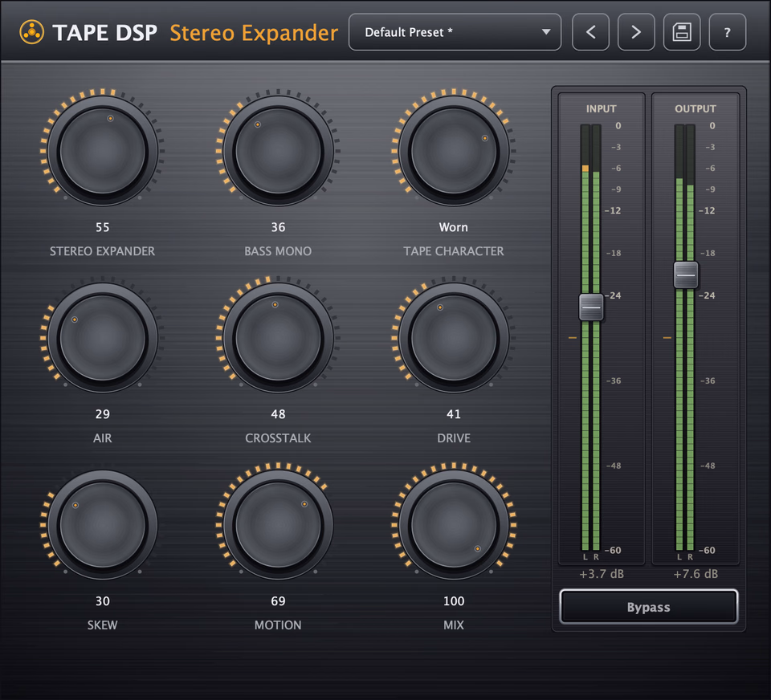Click the Mix value 100

454,600
